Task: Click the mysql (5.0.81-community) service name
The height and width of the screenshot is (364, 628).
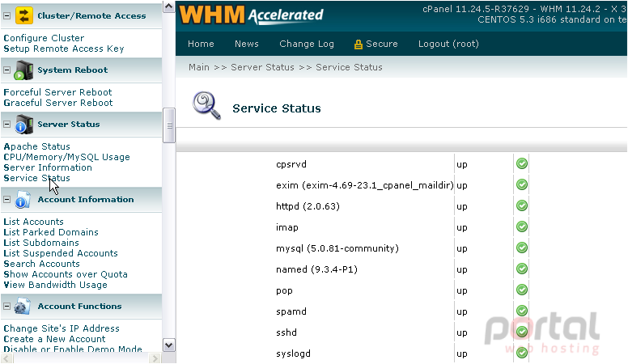Action: tap(337, 248)
